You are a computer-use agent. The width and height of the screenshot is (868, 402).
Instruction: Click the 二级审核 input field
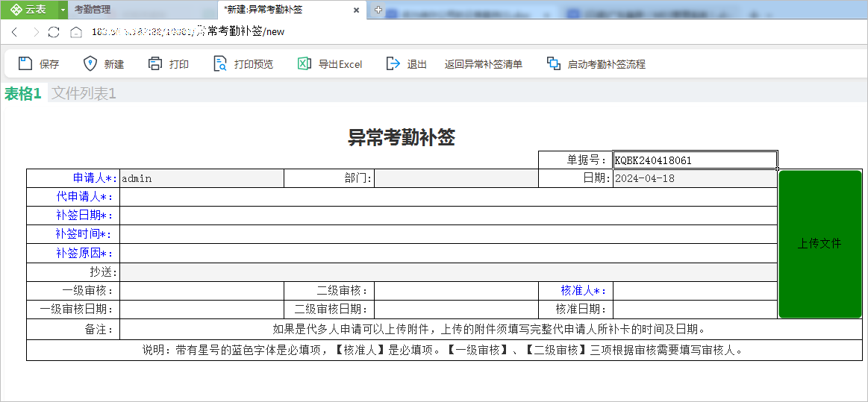[x=456, y=291]
